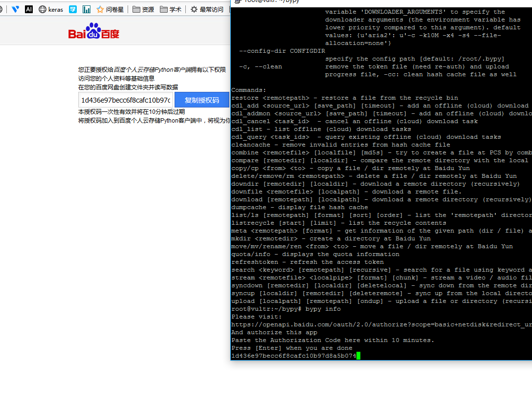Click the 'mkdir <remotedir>' command line
This screenshot has height=406, width=532.
tap(331, 238)
